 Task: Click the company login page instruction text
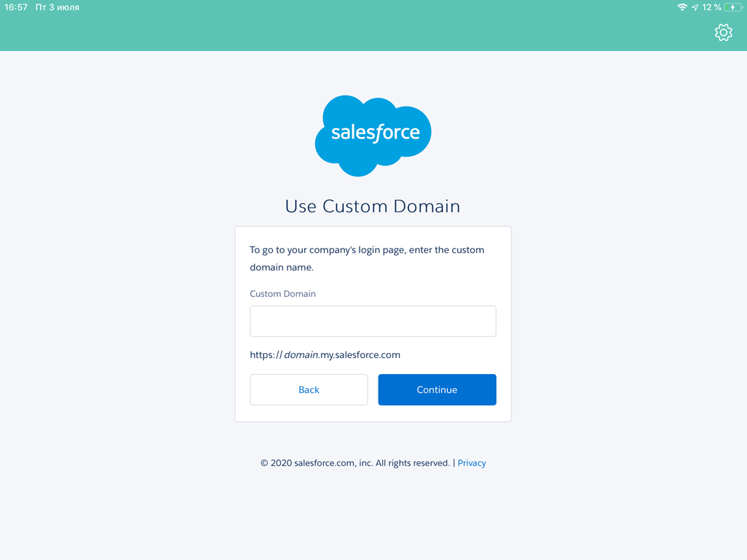[x=366, y=258]
